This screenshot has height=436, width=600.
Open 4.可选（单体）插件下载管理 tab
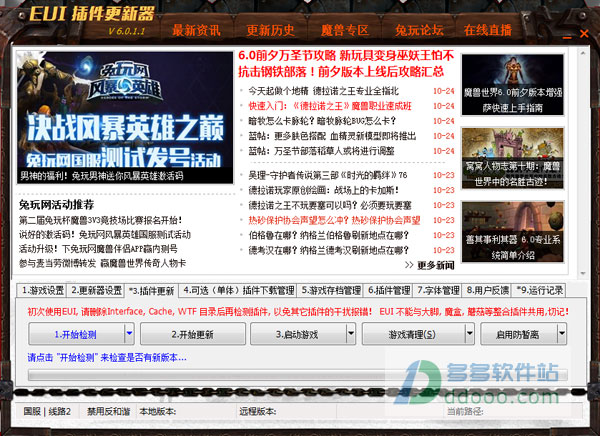(238, 291)
